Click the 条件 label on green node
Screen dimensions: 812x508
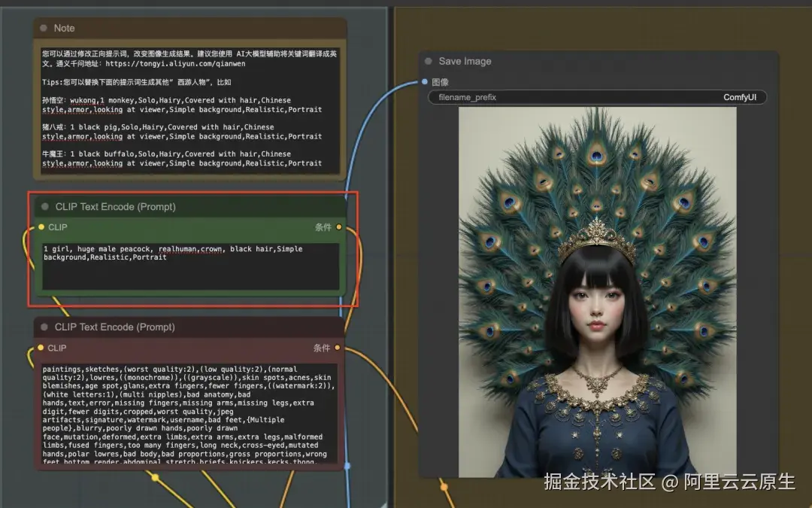323,227
